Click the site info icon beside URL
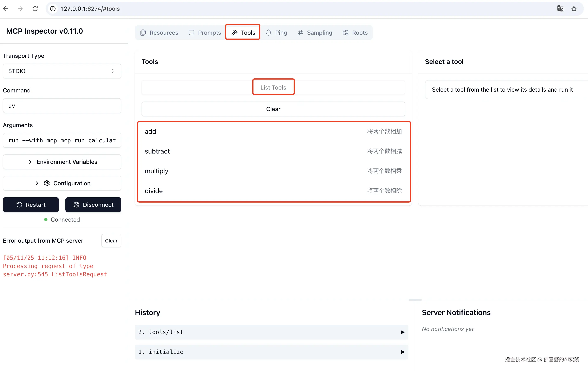 (x=53, y=9)
